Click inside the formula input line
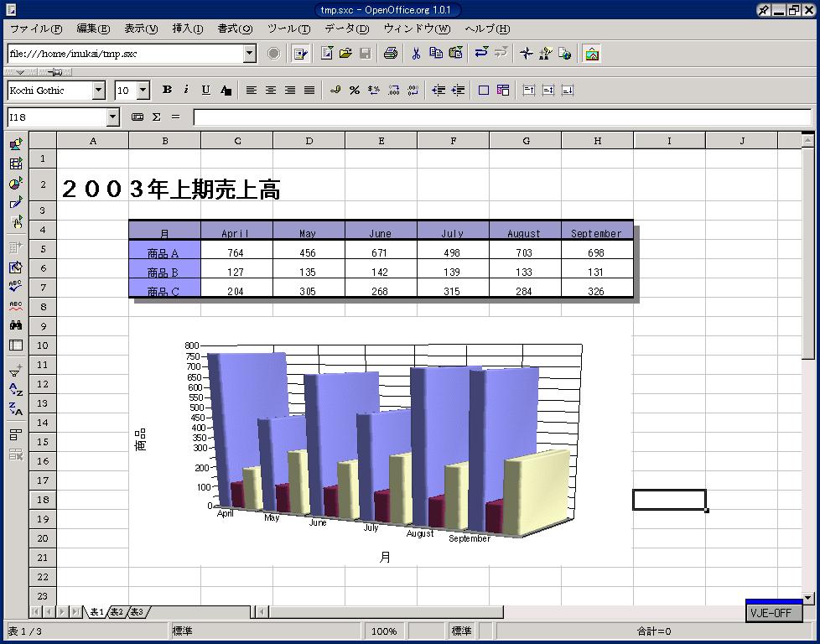Screen dimensions: 820x644 [x=501, y=117]
